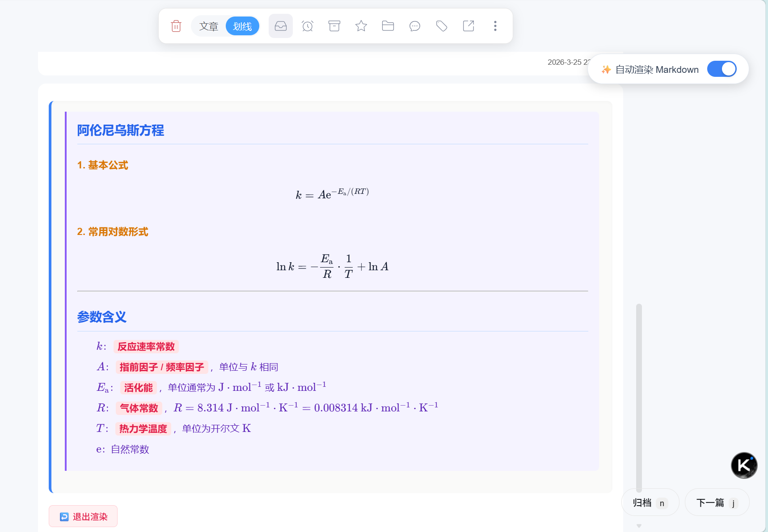The width and height of the screenshot is (768, 532).
Task: Switch to the 文章 tab
Action: click(209, 26)
